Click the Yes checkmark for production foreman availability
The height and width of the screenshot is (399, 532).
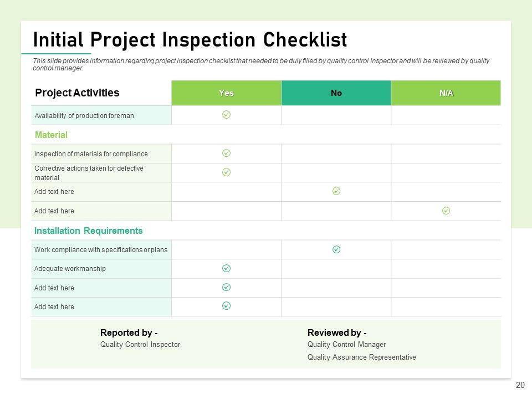point(226,115)
